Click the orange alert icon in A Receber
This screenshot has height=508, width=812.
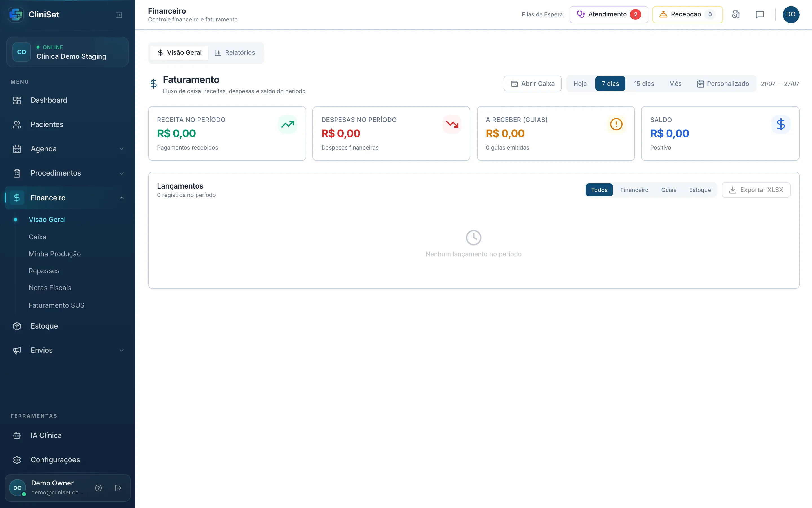(x=616, y=124)
